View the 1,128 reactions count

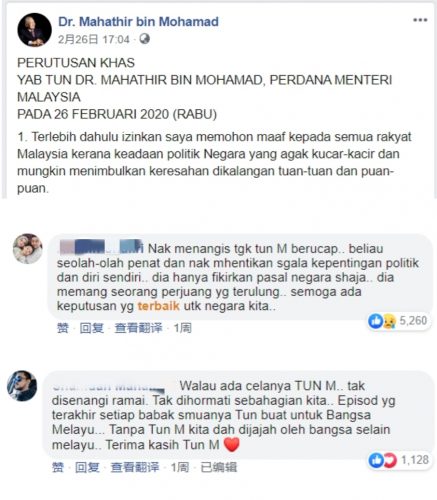(415, 460)
